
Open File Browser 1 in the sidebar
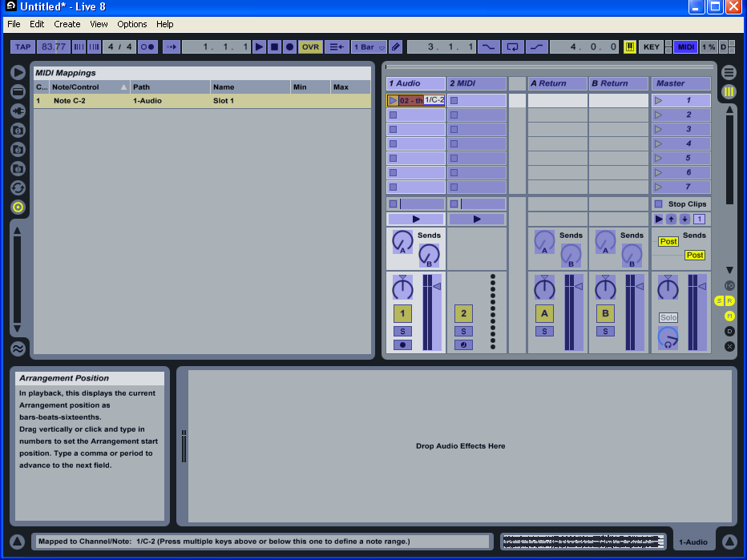tap(18, 130)
